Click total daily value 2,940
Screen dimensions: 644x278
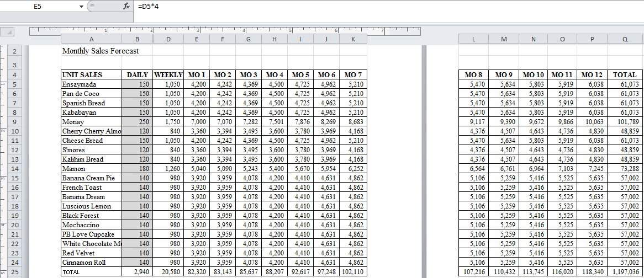pos(137,272)
